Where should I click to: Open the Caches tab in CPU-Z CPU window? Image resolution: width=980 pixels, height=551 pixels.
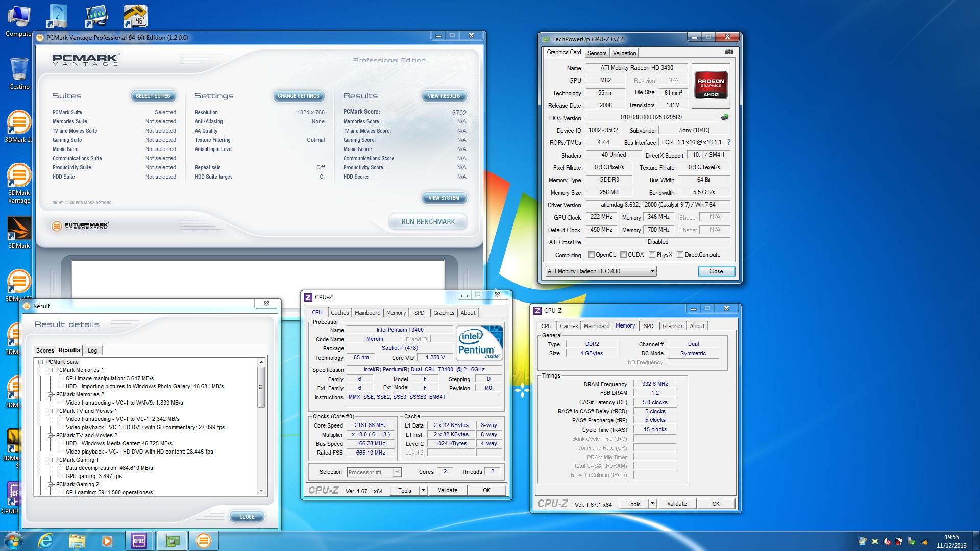coord(340,313)
